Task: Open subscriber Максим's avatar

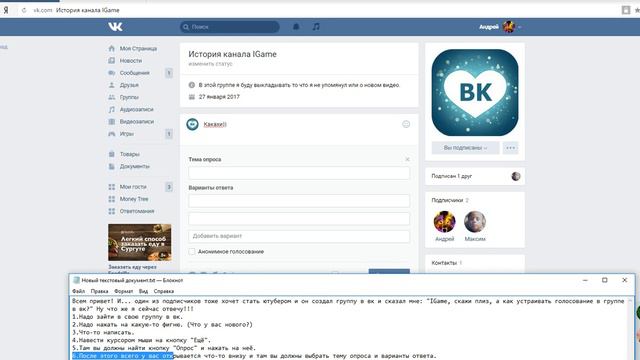Action: pyautogui.click(x=475, y=222)
